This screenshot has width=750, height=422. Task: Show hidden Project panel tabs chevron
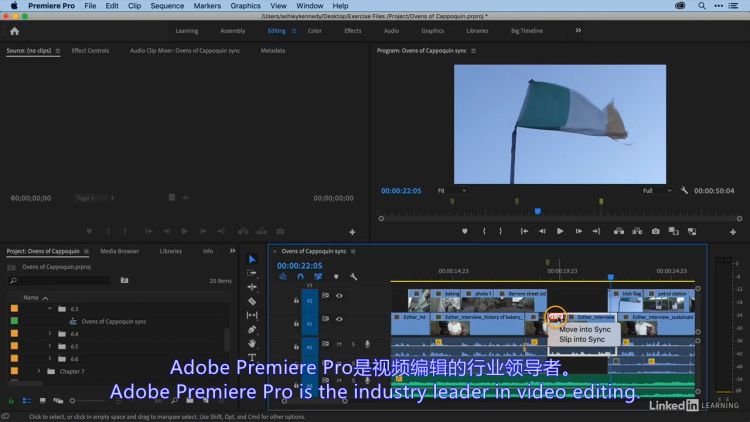[232, 251]
